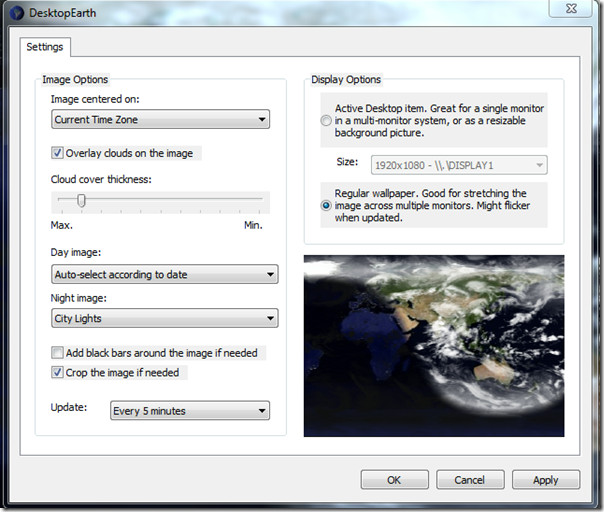Click the 'Image centered on:' label
Viewport: 604px width, 512px height.
(x=95, y=99)
